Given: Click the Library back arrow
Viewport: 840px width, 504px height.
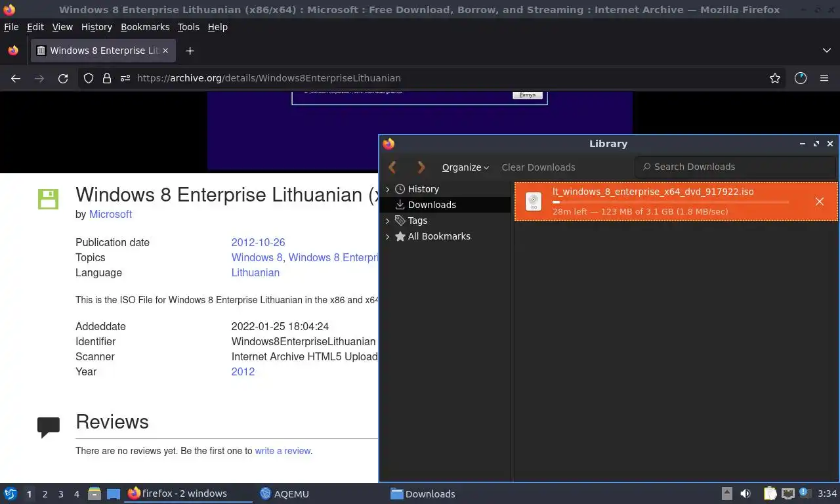Looking at the screenshot, I should click(392, 167).
